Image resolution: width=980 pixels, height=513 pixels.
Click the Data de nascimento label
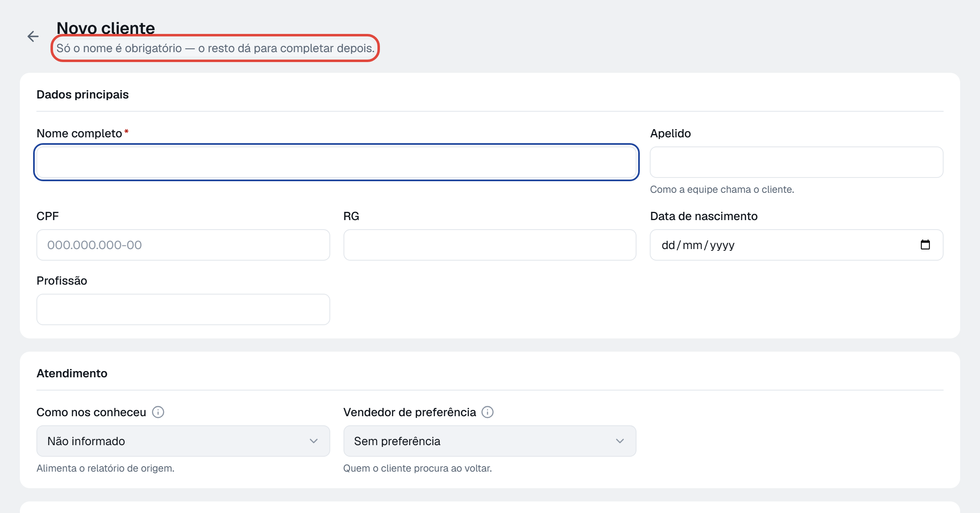coord(704,216)
